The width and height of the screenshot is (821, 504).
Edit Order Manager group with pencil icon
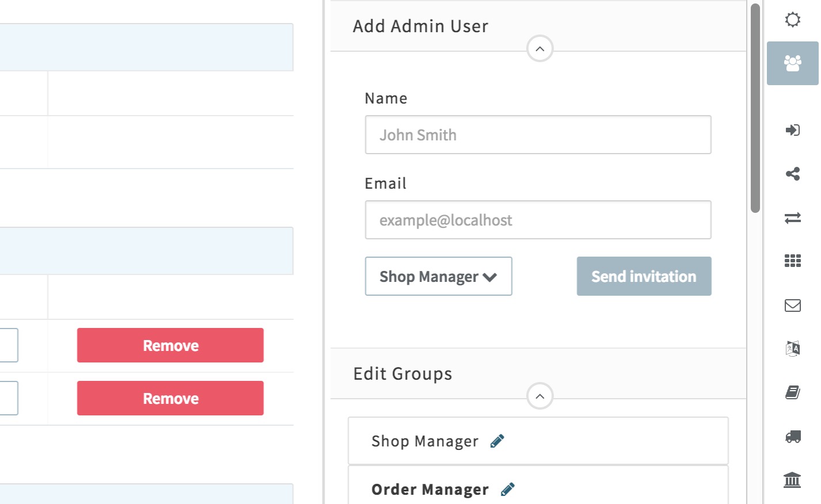point(508,490)
